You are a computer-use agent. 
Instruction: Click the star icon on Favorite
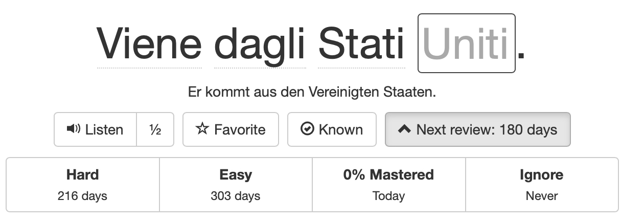coord(203,129)
